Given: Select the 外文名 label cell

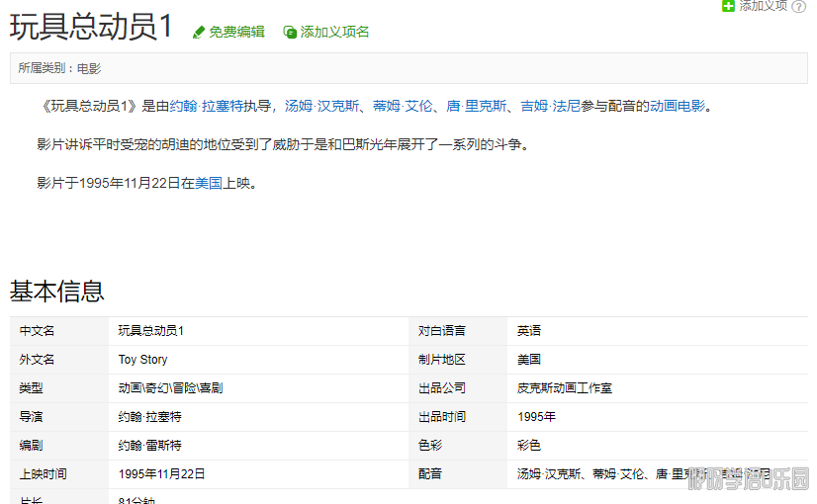Looking at the screenshot, I should (59, 360).
